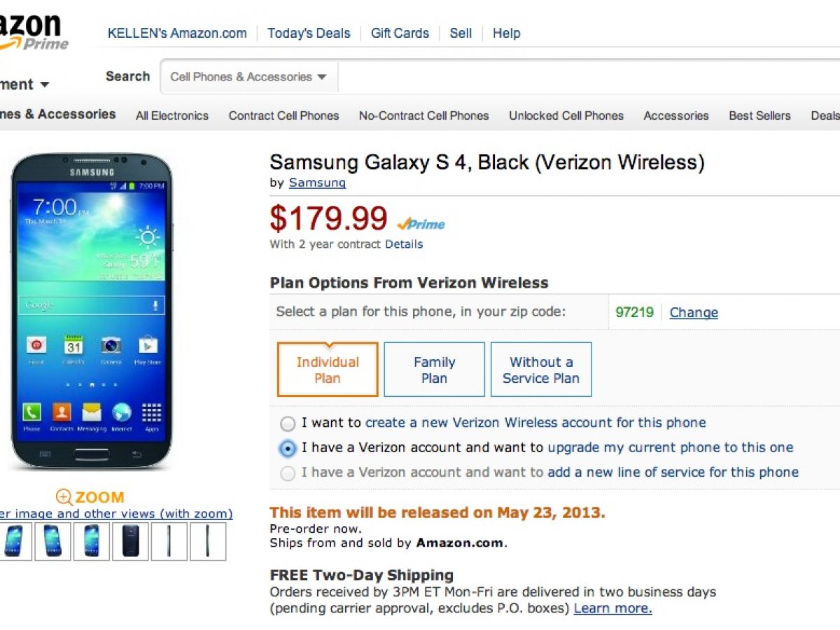The image size is (840, 630).
Task: Click the orange ZOOM magnifier icon
Action: click(x=64, y=498)
